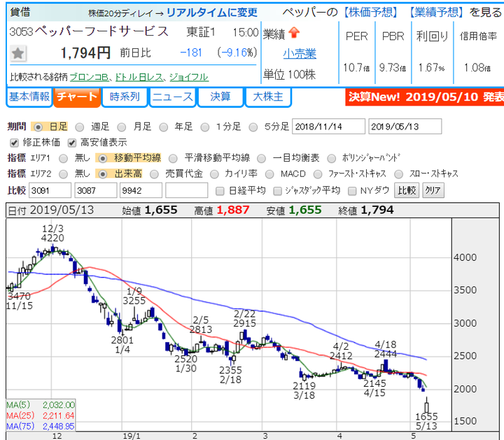
Task: Click the 決算New! 2019/05/10 banner
Action: tap(425, 97)
